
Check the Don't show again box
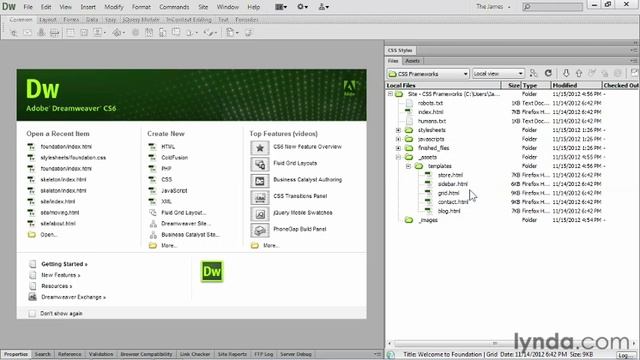click(32, 313)
